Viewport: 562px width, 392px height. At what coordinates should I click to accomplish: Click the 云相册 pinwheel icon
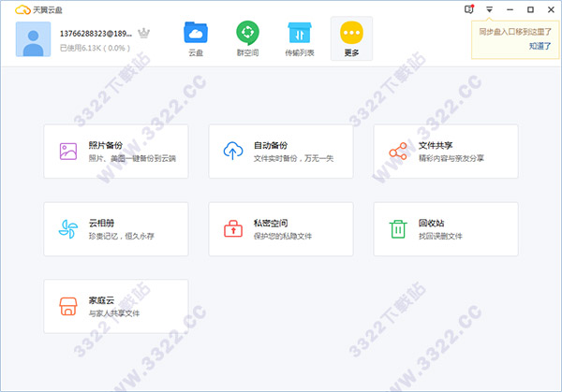tap(68, 229)
